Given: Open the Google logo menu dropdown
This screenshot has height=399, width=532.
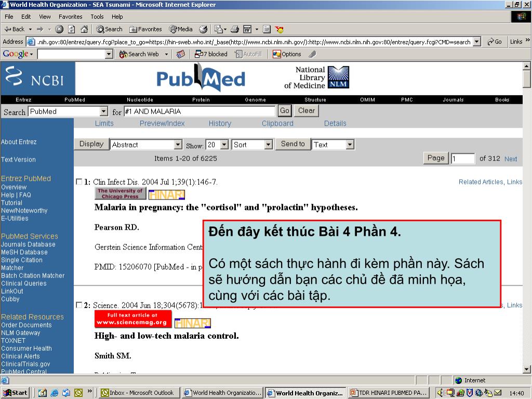Looking at the screenshot, I should point(32,54).
